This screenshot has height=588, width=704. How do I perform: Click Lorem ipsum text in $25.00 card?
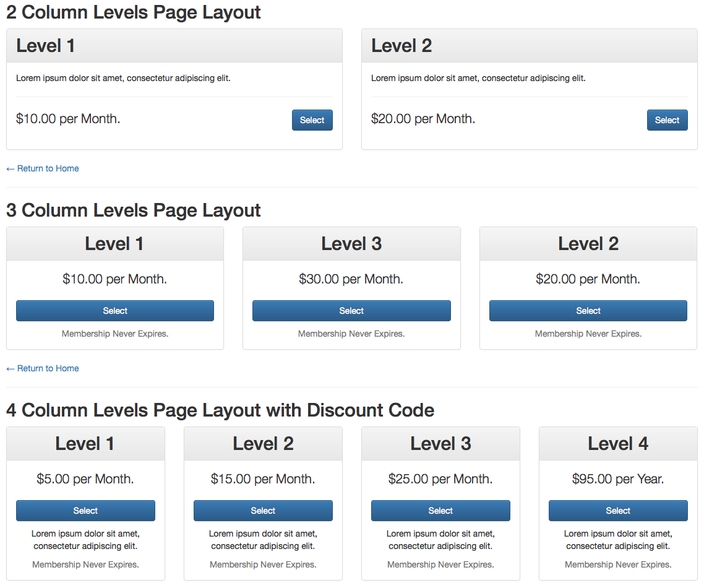(x=440, y=540)
